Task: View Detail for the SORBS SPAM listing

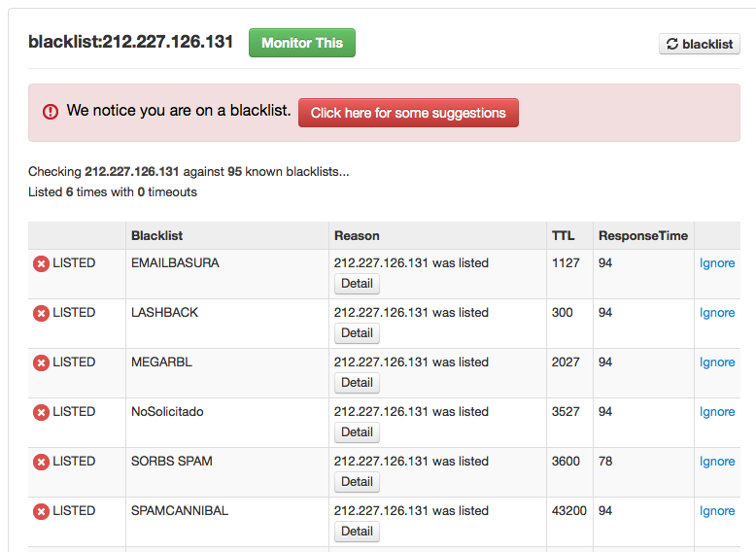Action: click(x=357, y=482)
